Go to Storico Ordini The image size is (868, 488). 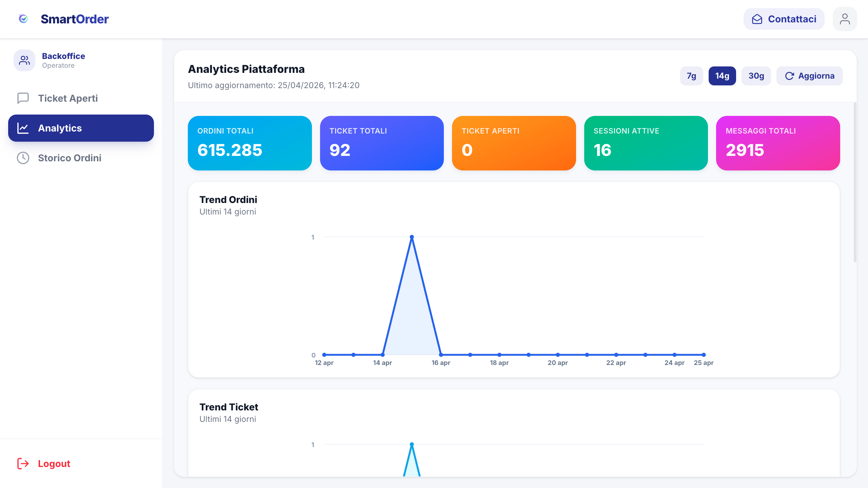click(81, 158)
